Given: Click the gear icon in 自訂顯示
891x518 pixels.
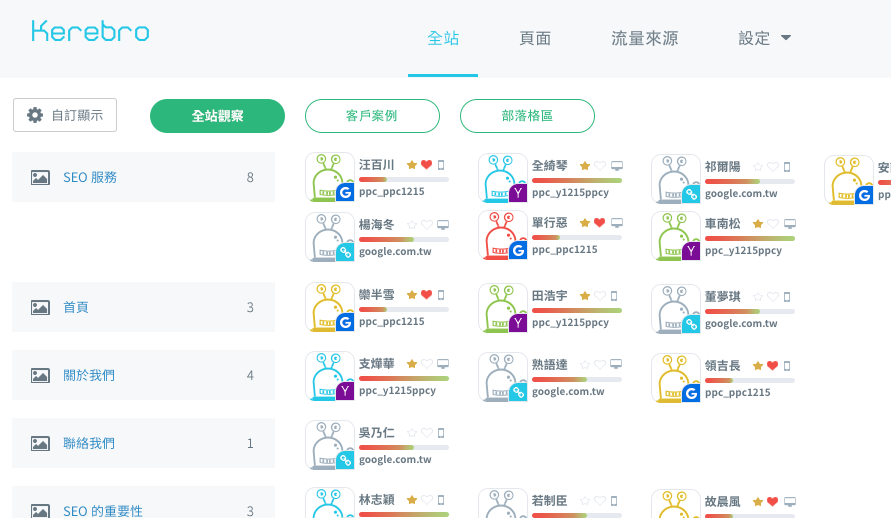Looking at the screenshot, I should pyautogui.click(x=35, y=115).
